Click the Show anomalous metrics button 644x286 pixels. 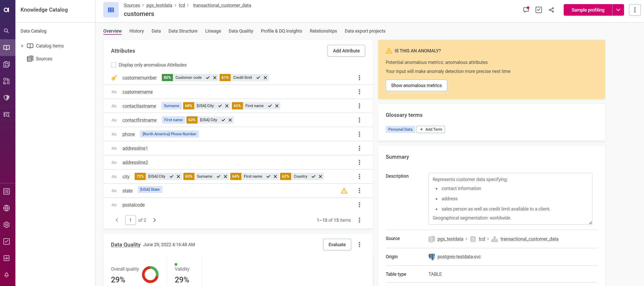pyautogui.click(x=416, y=85)
